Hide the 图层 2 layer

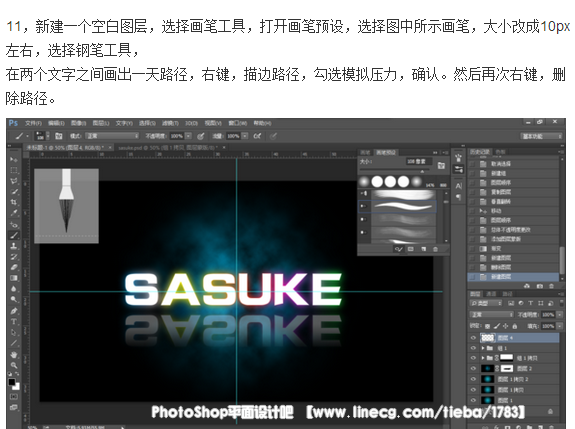click(x=473, y=368)
